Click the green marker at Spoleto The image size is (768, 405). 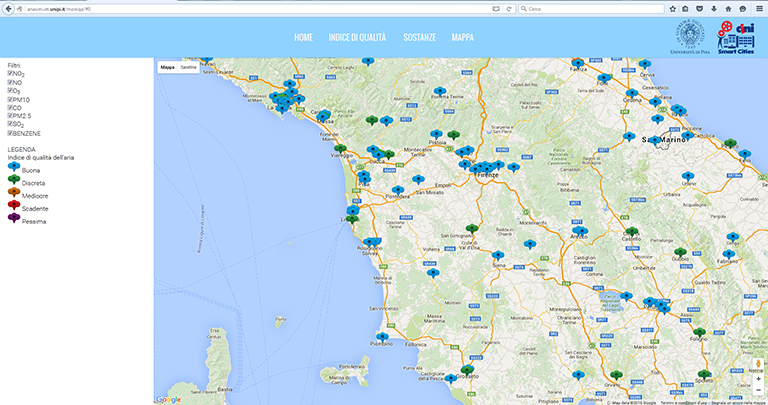(x=705, y=375)
